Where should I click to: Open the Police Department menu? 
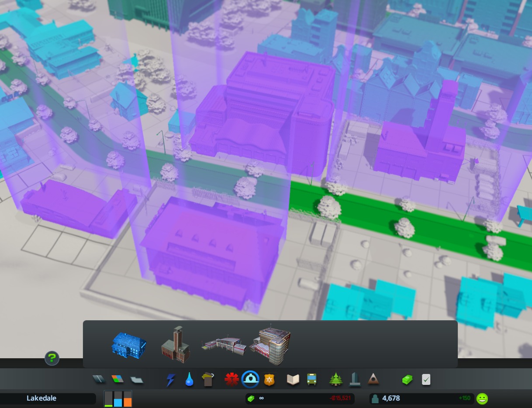[x=269, y=380]
